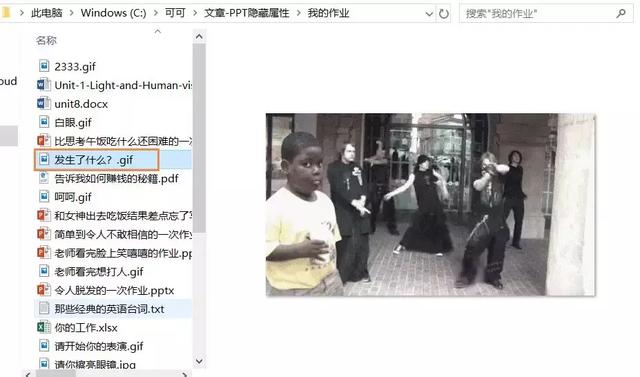Sort files by the 名称 column header
This screenshot has height=377, width=640.
pos(46,40)
